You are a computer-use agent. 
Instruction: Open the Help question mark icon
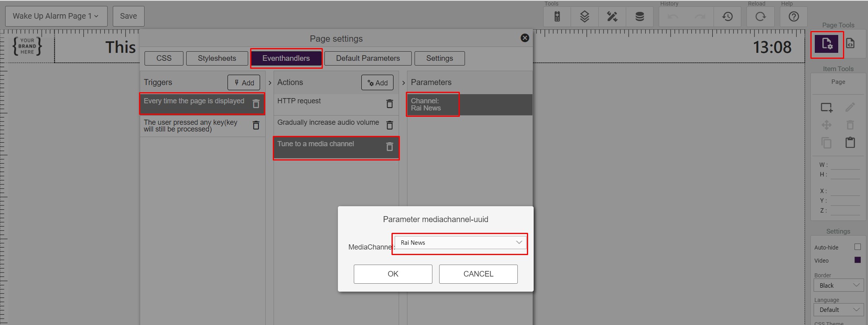794,17
